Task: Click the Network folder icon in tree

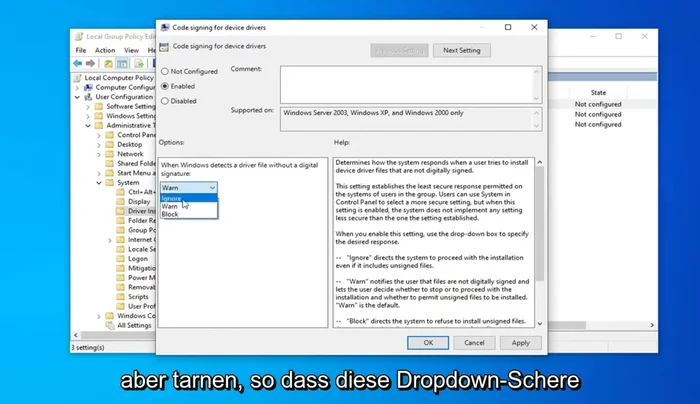Action: (x=110, y=154)
